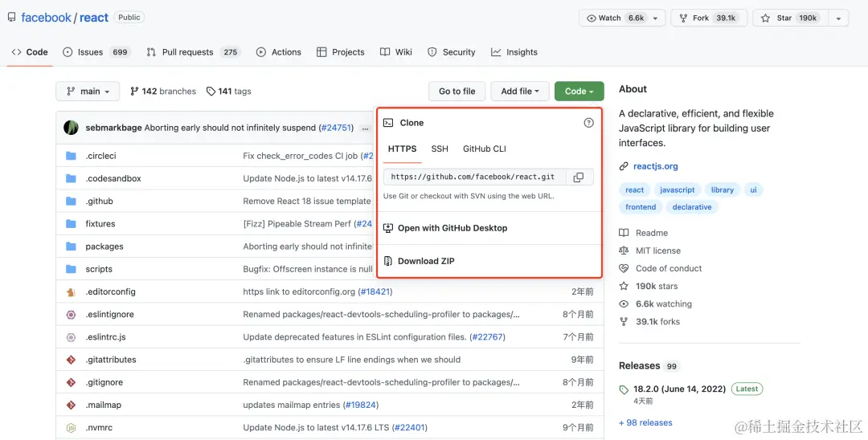Open the Pull requests tab

coord(193,52)
